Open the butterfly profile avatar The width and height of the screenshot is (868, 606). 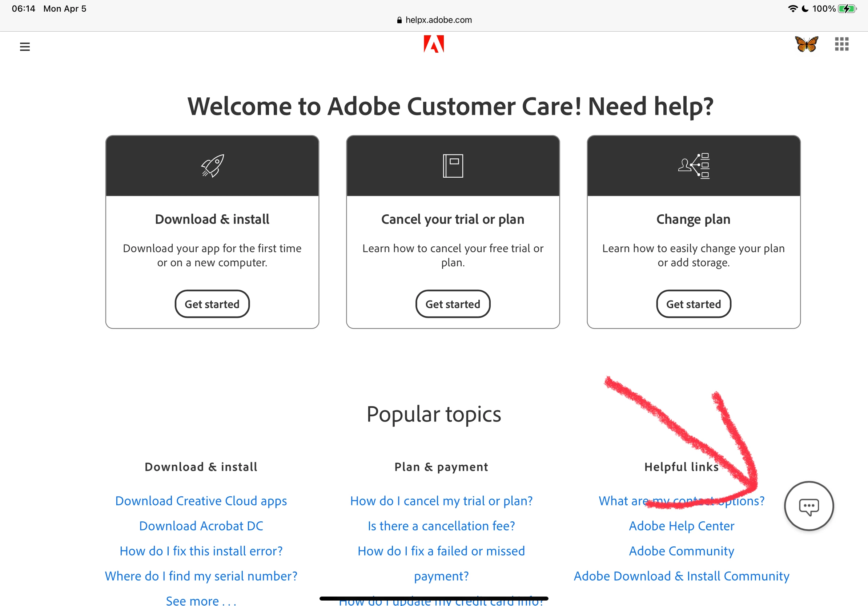click(x=806, y=44)
